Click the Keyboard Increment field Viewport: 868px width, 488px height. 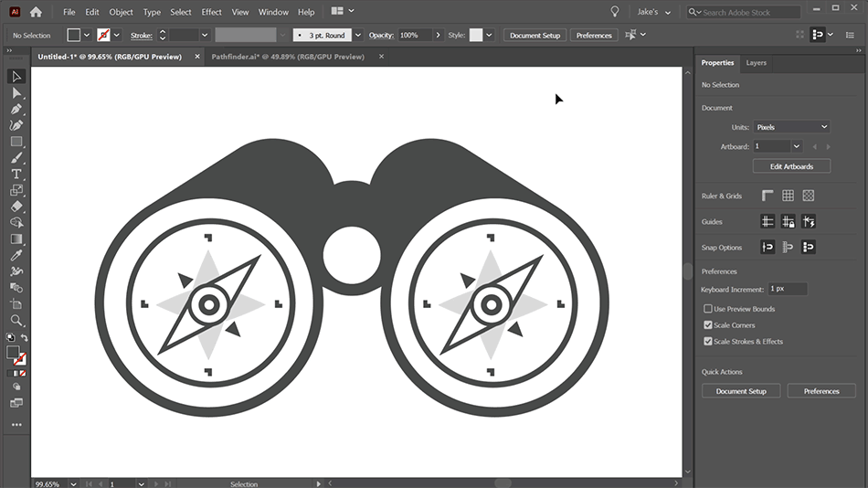coord(788,289)
